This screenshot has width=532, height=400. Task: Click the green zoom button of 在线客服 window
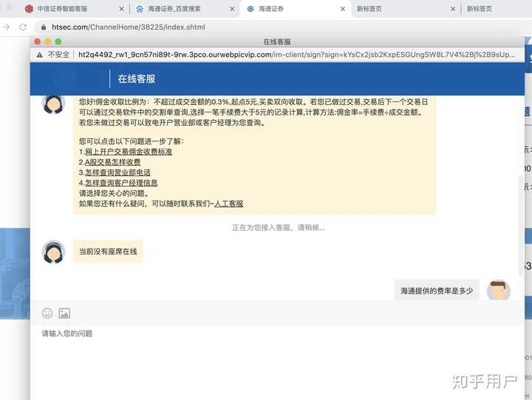point(58,41)
